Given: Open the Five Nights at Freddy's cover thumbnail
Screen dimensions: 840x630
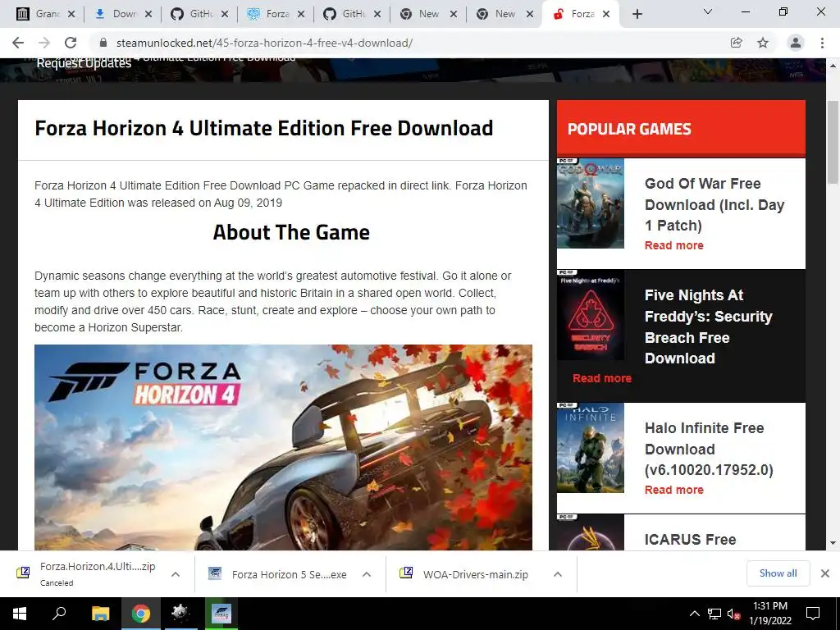Looking at the screenshot, I should click(x=591, y=315).
